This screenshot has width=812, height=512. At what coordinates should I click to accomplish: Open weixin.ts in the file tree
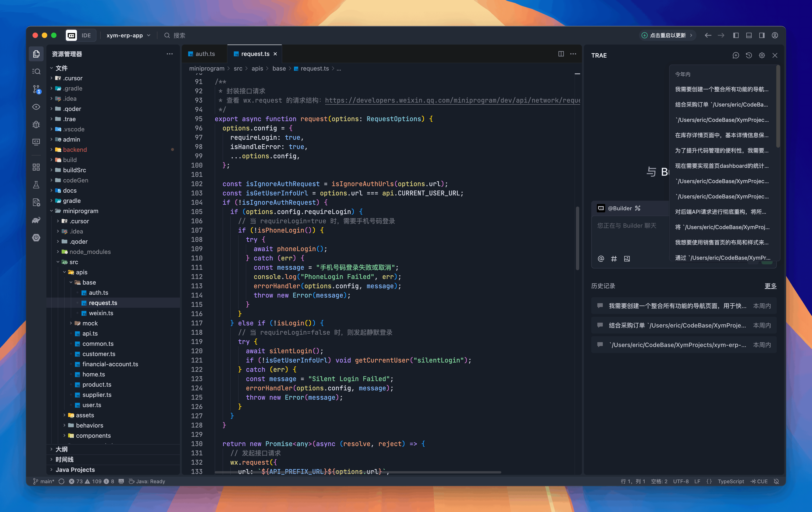[101, 313]
